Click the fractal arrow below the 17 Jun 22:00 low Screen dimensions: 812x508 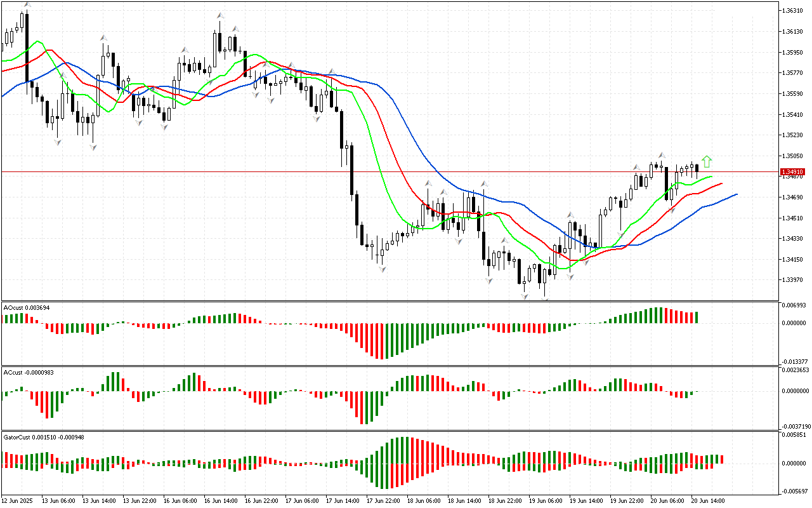click(x=382, y=270)
